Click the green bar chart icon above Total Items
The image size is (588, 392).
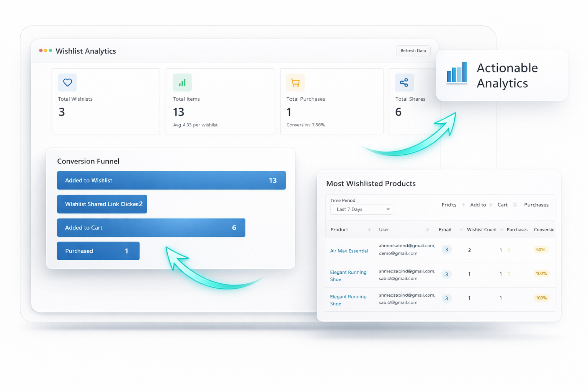(182, 82)
